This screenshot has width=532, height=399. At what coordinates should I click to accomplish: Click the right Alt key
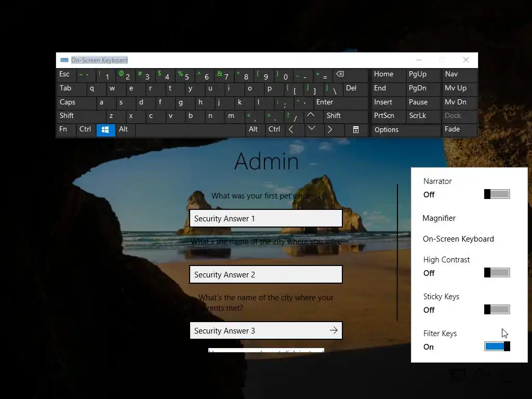pyautogui.click(x=255, y=130)
